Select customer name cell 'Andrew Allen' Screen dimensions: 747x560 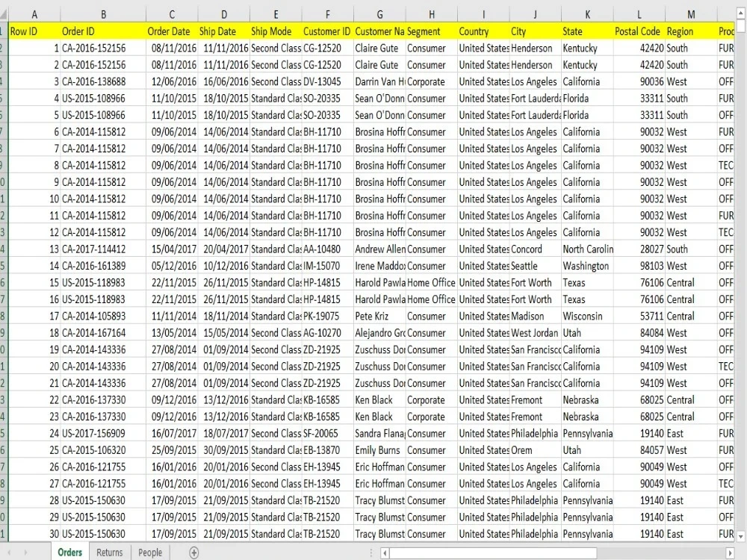coord(379,249)
